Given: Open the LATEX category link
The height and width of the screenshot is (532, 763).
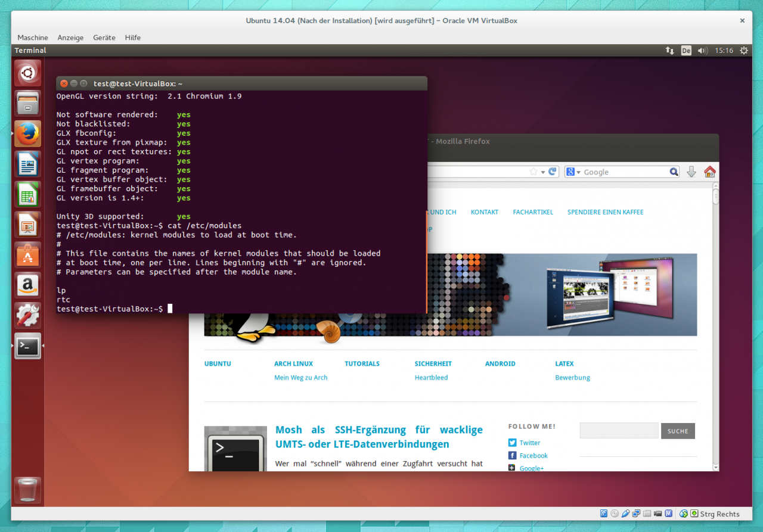Looking at the screenshot, I should click(x=565, y=363).
